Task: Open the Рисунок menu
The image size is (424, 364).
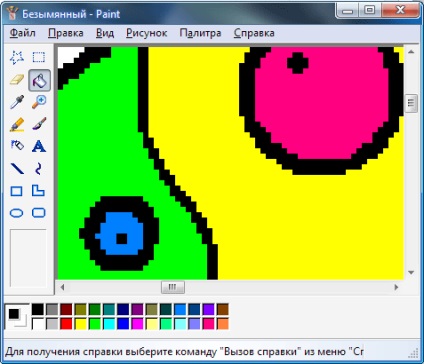Action: [147, 33]
